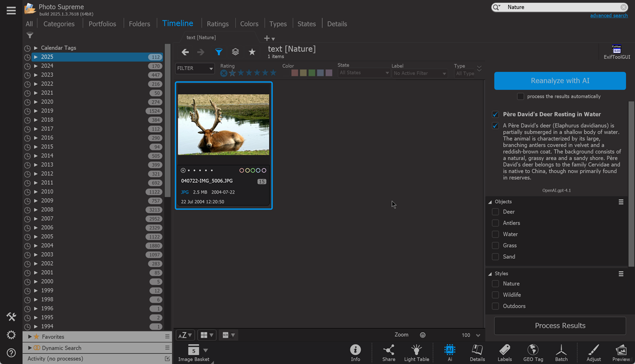
Task: Open the FILTER dropdown
Action: pos(195,68)
